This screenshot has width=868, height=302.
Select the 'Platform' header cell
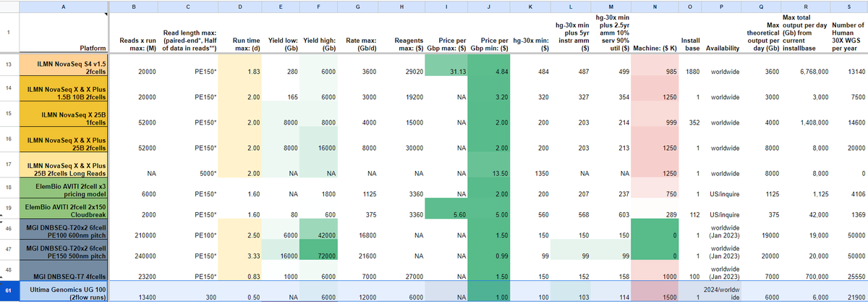coord(64,33)
